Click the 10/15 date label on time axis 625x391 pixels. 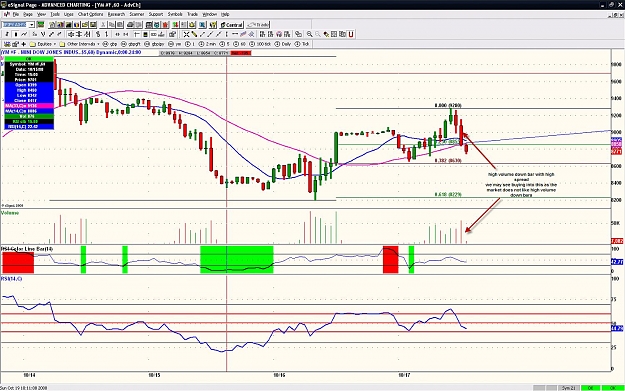point(154,375)
